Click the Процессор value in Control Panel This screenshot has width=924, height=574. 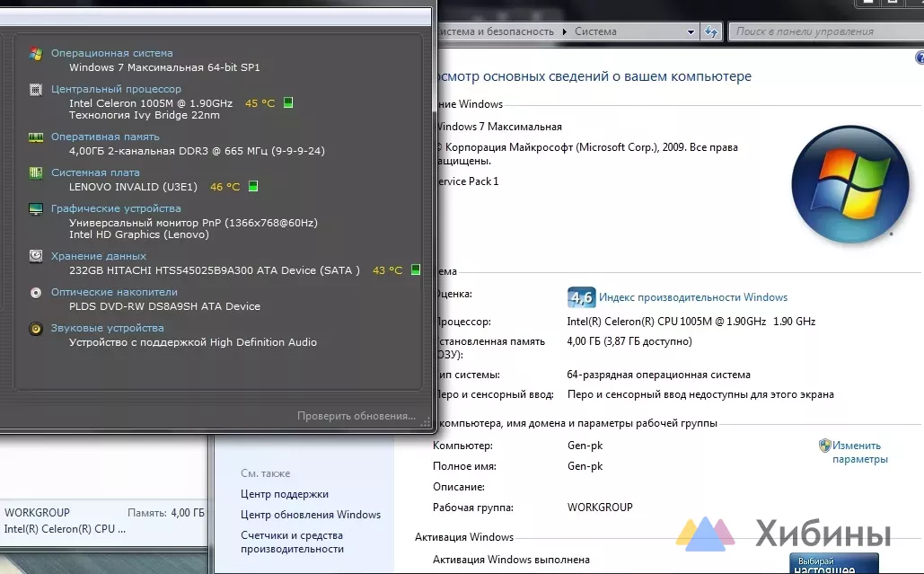691,322
